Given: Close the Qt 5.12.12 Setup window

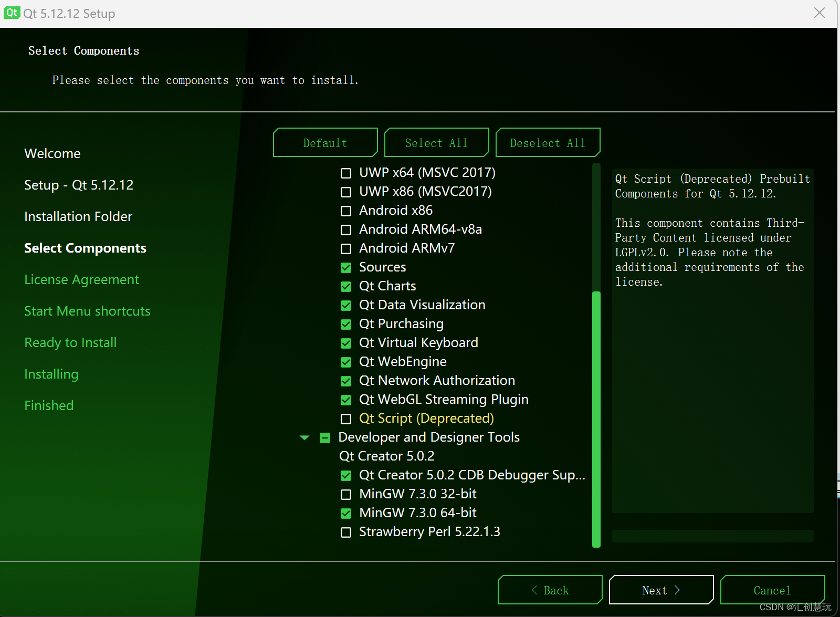Looking at the screenshot, I should coord(820,13).
